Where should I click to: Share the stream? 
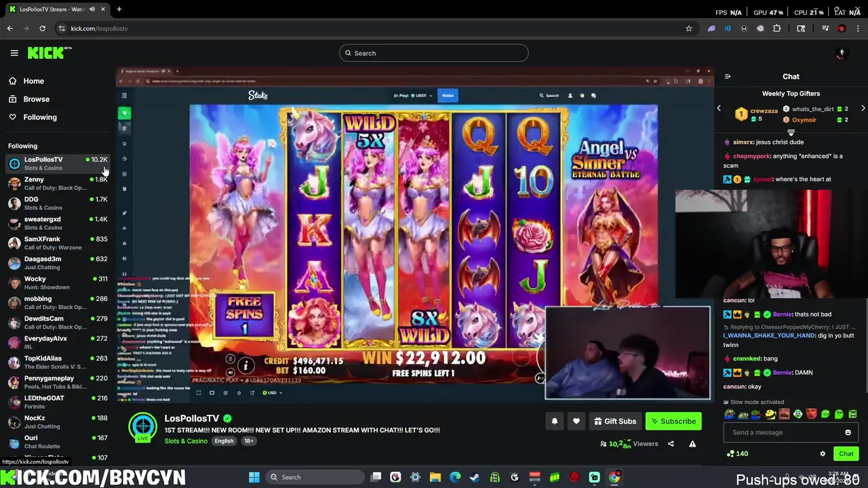click(671, 444)
